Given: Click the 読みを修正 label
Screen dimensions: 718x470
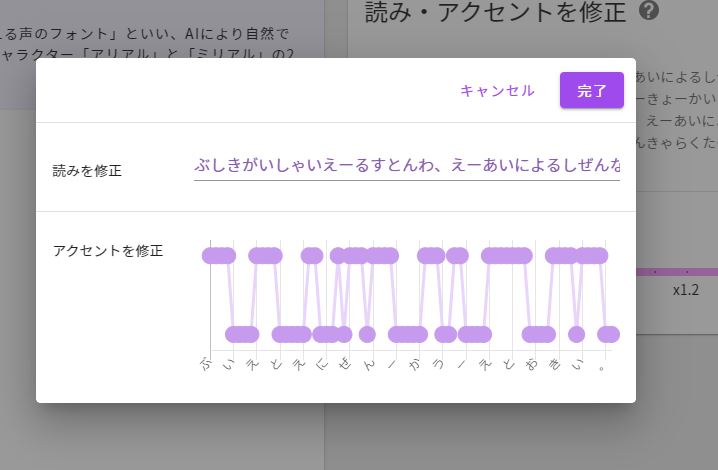Looking at the screenshot, I should tap(87, 171).
